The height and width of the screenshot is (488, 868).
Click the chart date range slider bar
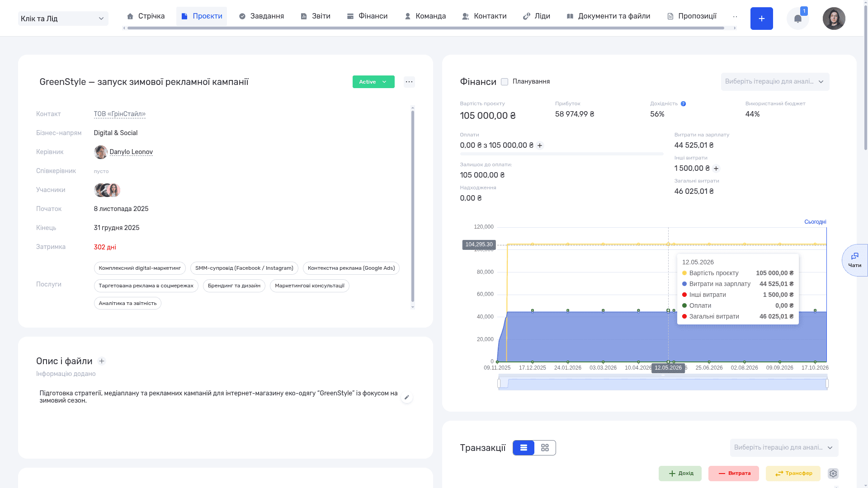(x=663, y=383)
